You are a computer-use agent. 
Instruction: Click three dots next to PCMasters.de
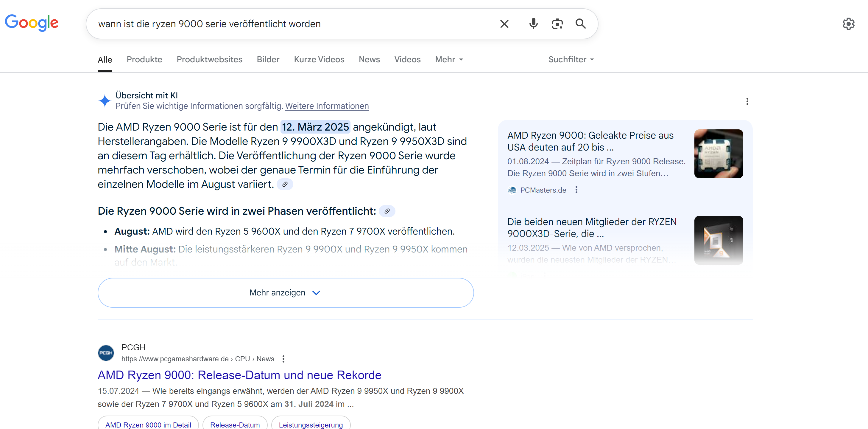pyautogui.click(x=576, y=190)
